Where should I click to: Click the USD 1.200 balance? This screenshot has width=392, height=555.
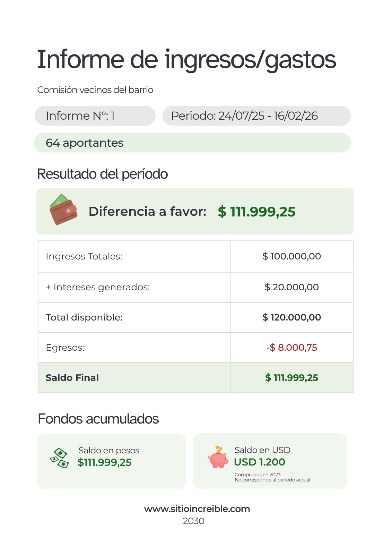pyautogui.click(x=260, y=462)
